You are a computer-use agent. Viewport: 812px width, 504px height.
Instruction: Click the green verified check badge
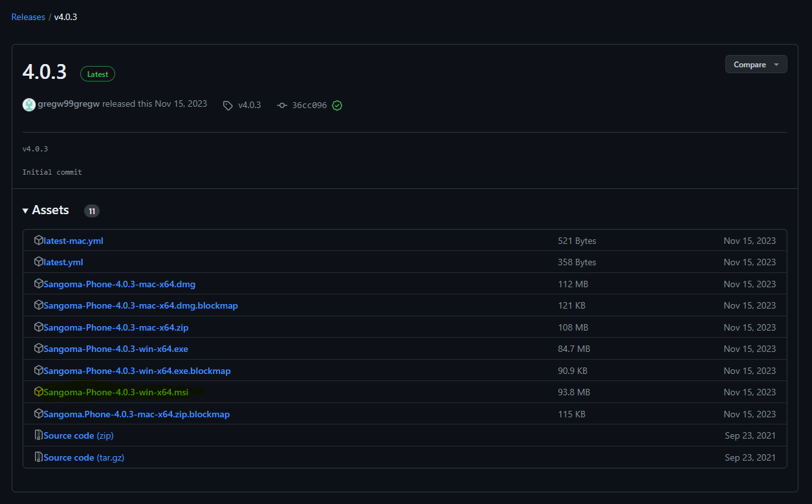[337, 105]
